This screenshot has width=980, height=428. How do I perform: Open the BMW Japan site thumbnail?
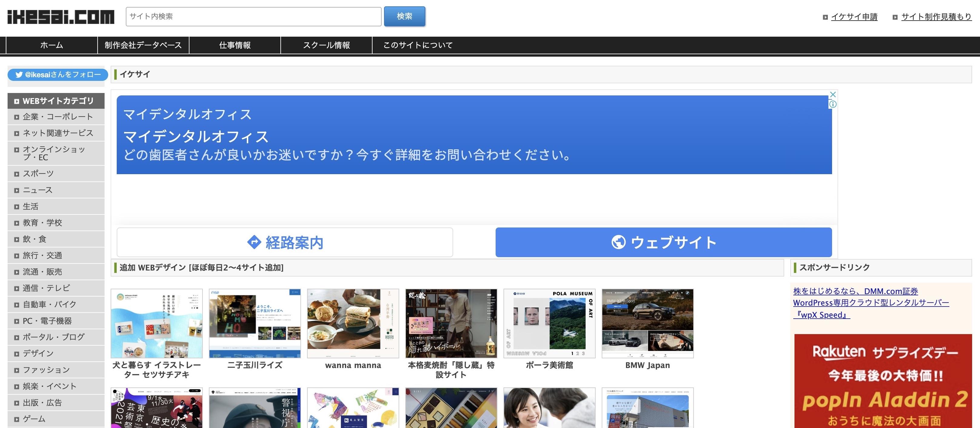coord(647,323)
